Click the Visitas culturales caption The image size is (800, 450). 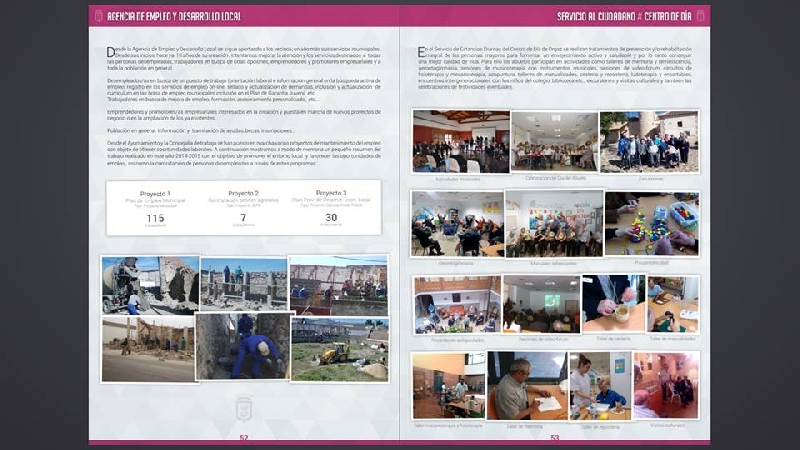(667, 424)
